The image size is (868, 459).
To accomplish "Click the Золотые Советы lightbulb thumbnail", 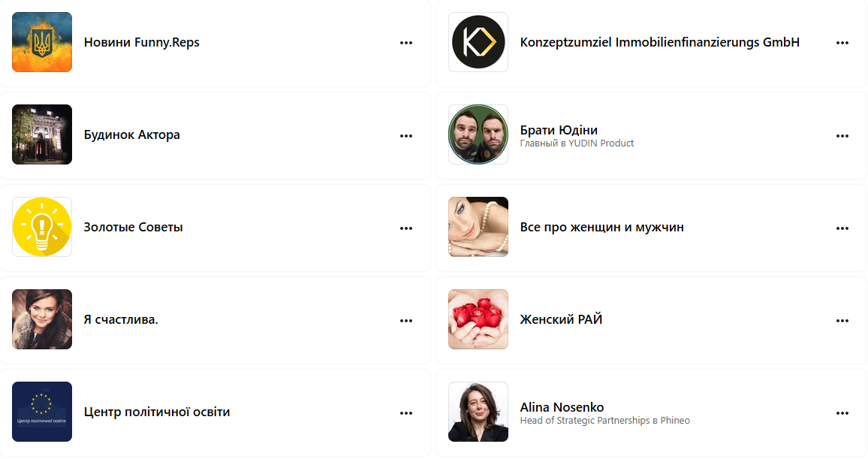I will [x=42, y=227].
